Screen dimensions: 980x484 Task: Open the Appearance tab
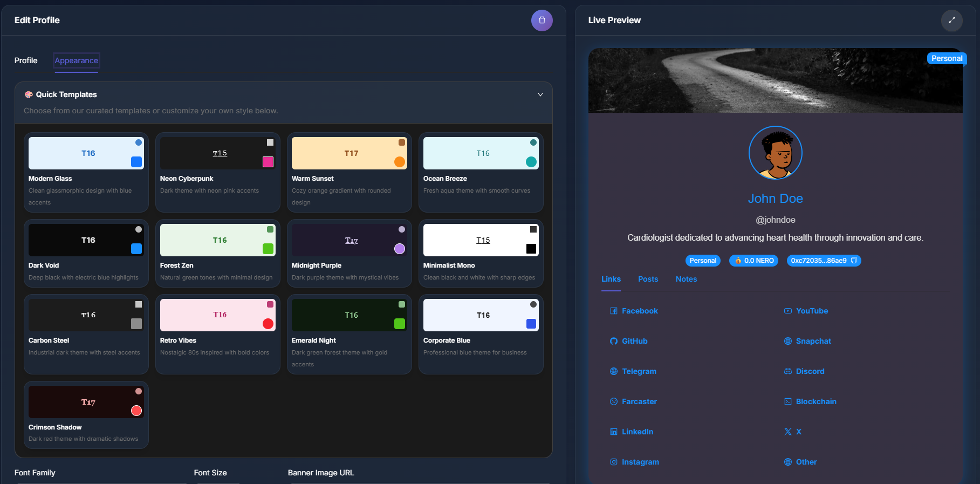76,60
